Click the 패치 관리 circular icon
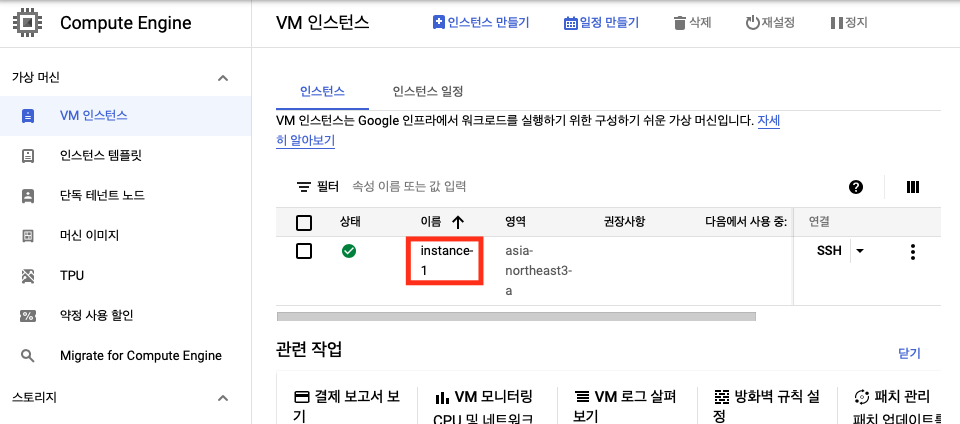The width and height of the screenshot is (960, 424). (x=861, y=396)
